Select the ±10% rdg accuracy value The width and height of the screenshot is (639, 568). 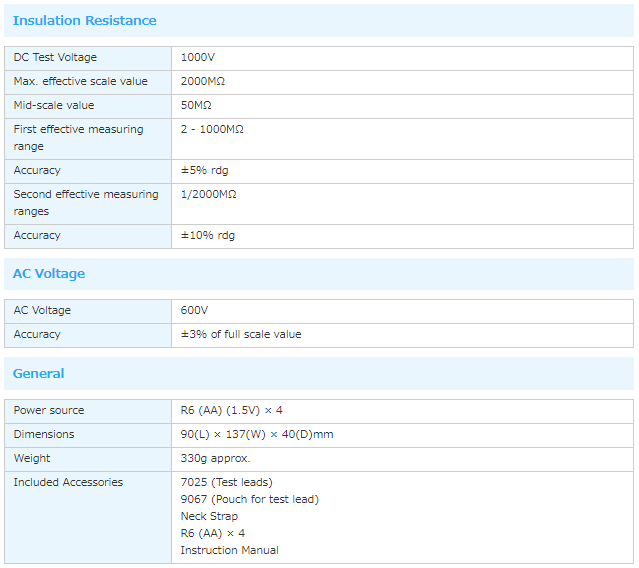208,236
